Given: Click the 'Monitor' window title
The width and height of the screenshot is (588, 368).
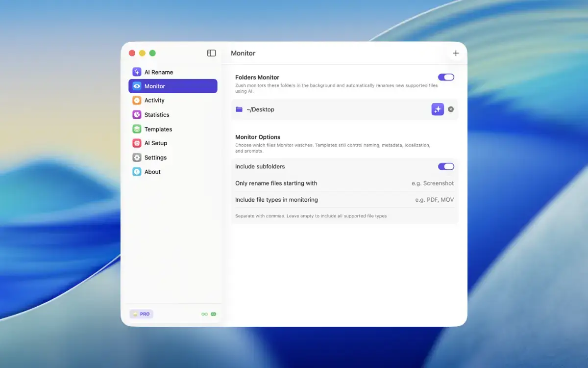Looking at the screenshot, I should pos(243,53).
